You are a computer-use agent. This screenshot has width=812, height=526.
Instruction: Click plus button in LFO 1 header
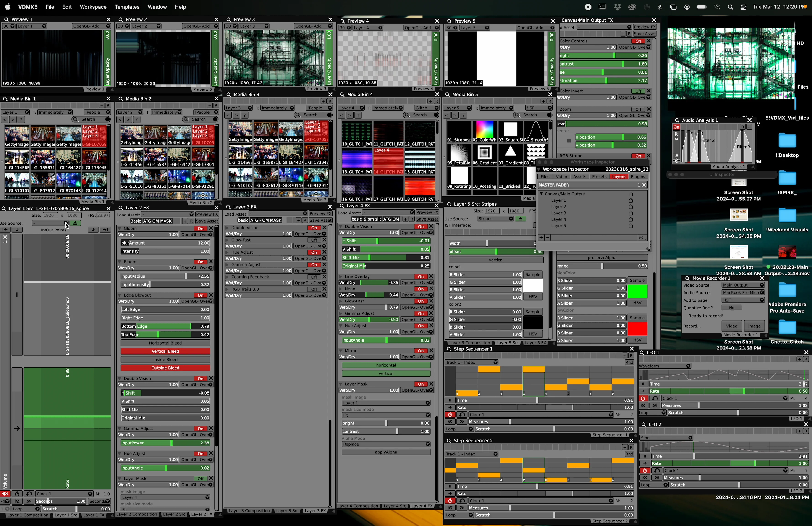(x=799, y=359)
